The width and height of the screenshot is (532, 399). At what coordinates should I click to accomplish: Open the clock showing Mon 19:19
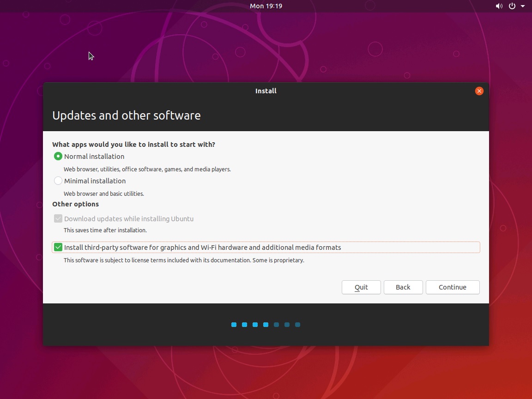(x=266, y=6)
